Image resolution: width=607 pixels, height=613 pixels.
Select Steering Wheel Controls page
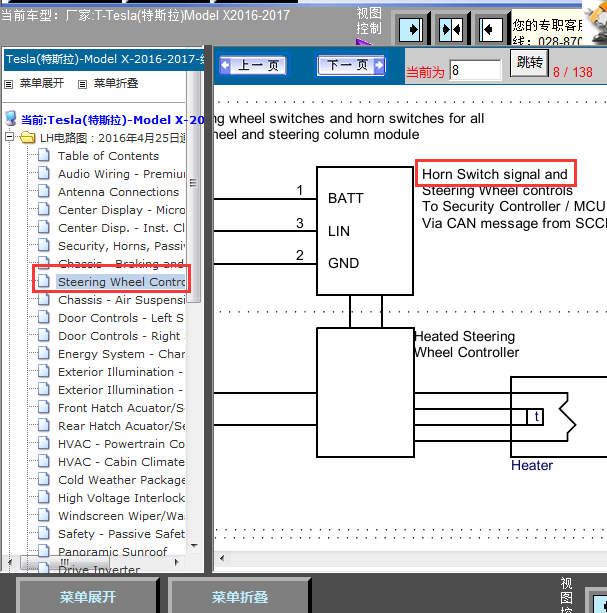coord(122,282)
